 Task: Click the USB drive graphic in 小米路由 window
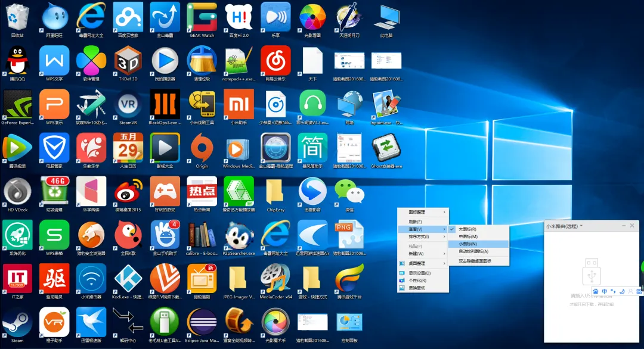(x=592, y=272)
